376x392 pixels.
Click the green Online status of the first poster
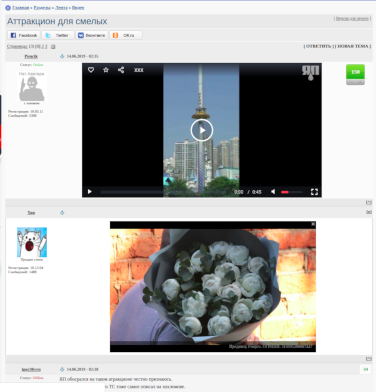tap(38, 65)
